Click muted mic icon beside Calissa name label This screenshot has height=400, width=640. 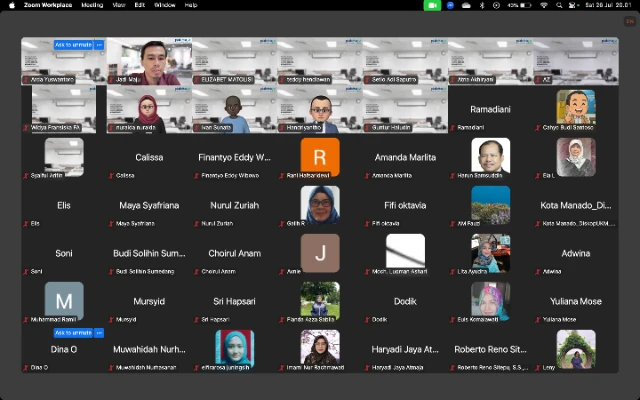(x=111, y=176)
